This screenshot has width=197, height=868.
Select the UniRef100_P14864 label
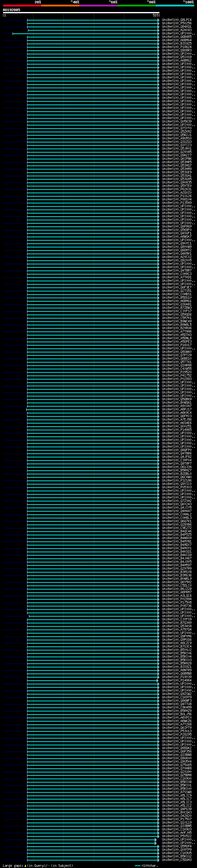pyautogui.click(x=177, y=681)
